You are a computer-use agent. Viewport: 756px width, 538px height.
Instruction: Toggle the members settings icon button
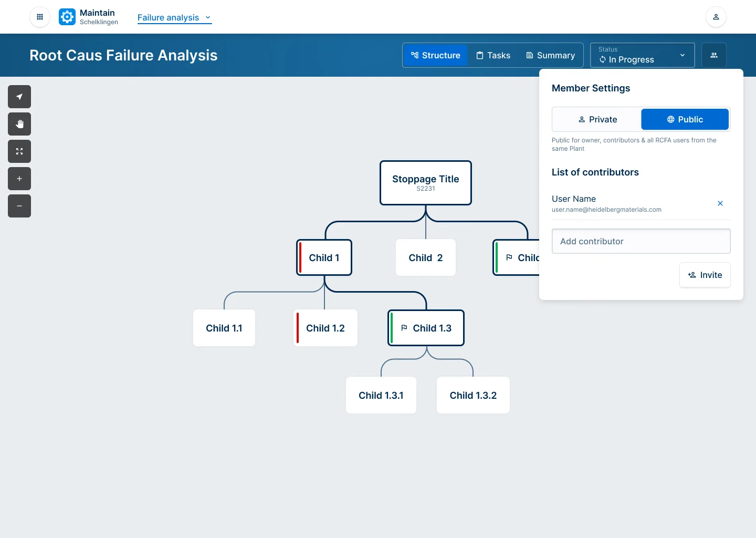pyautogui.click(x=714, y=55)
